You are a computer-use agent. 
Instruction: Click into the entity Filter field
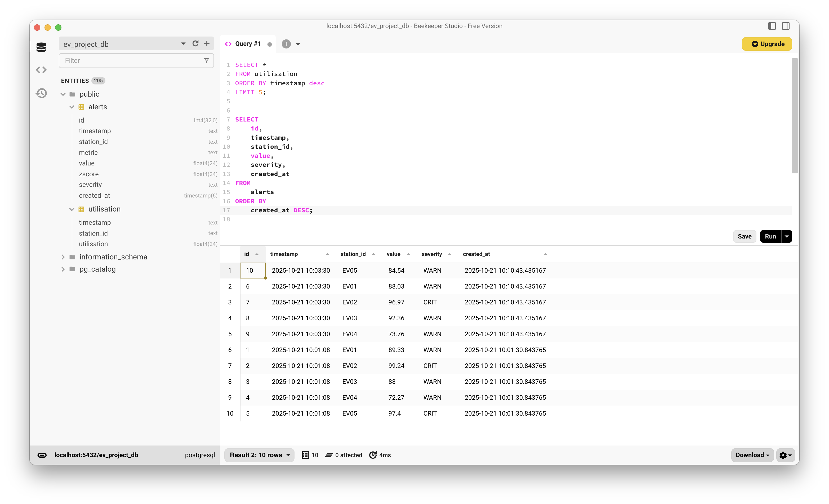[x=131, y=61]
